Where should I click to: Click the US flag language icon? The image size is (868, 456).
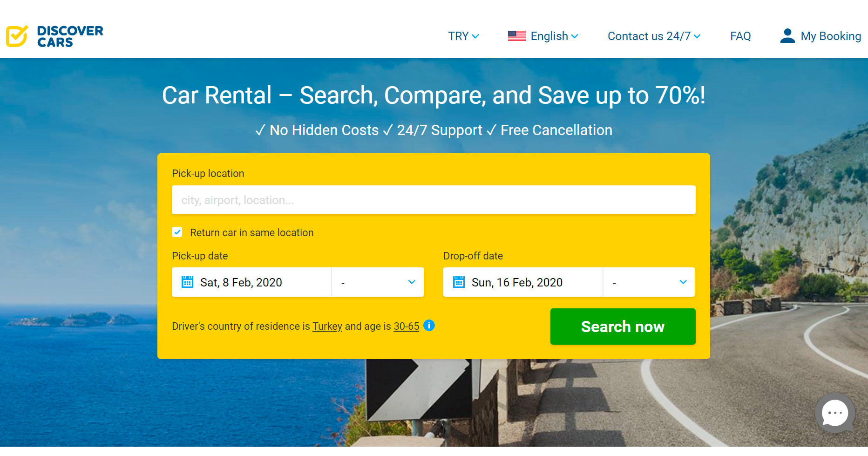(516, 36)
